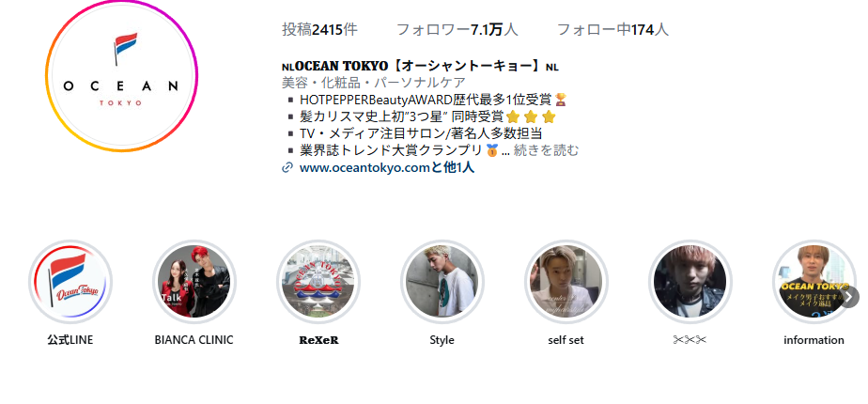
Task: View the フォロー中174人 following list
Action: coord(612,29)
